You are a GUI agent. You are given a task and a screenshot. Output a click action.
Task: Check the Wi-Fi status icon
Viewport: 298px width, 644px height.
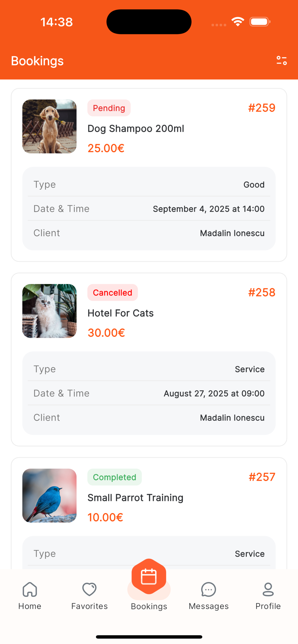click(238, 22)
